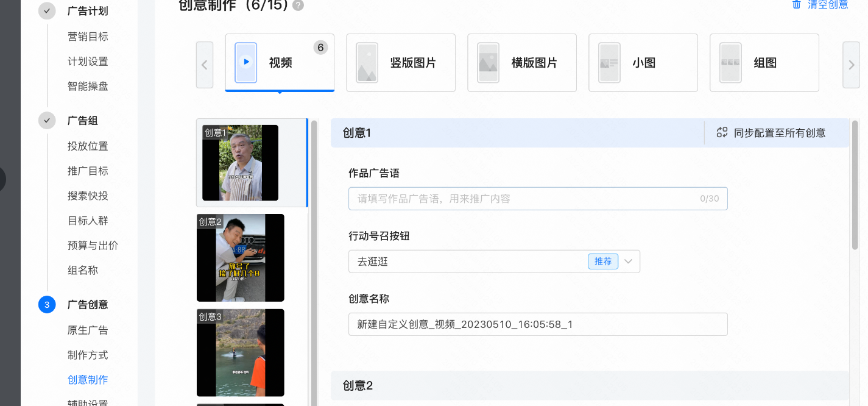Expand the right carousel arrow in creative types
This screenshot has width=868, height=406.
850,64
